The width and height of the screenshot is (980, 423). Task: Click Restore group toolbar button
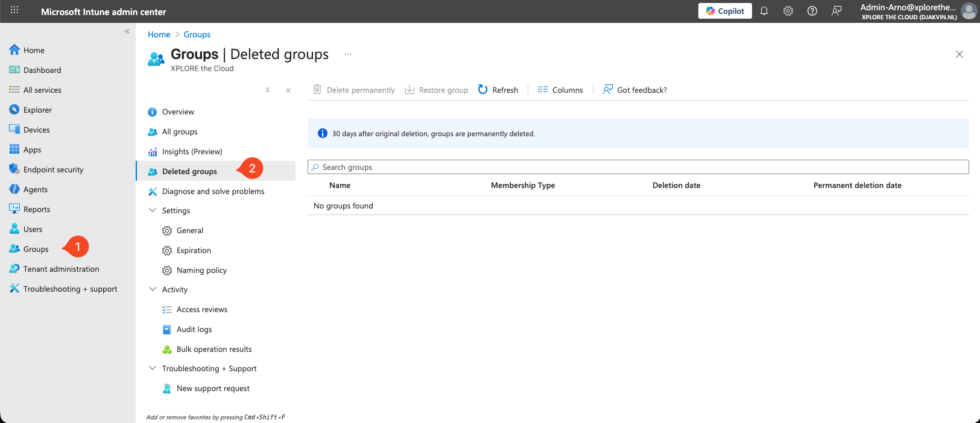pyautogui.click(x=437, y=90)
